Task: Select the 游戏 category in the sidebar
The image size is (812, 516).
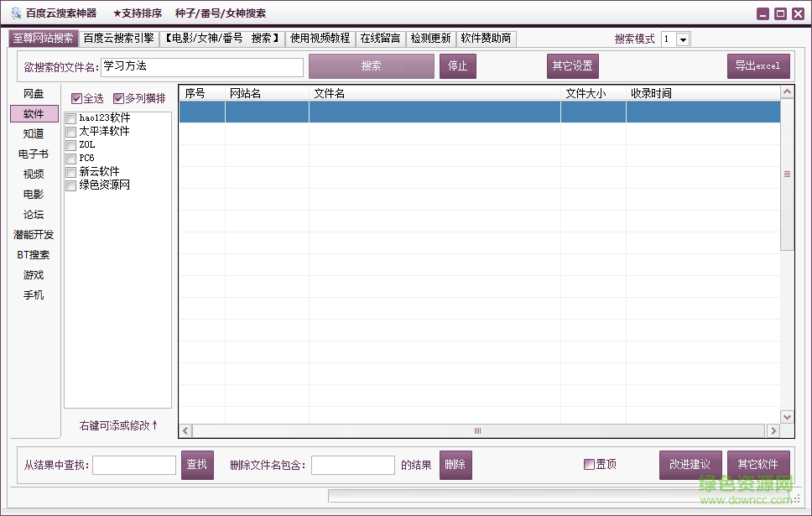Action: tap(33, 274)
